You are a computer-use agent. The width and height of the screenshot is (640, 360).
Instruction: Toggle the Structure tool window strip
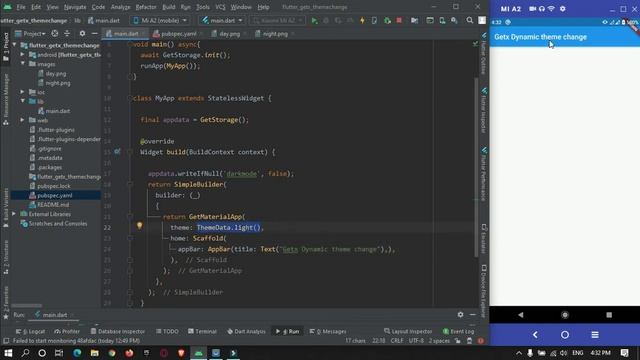6,258
